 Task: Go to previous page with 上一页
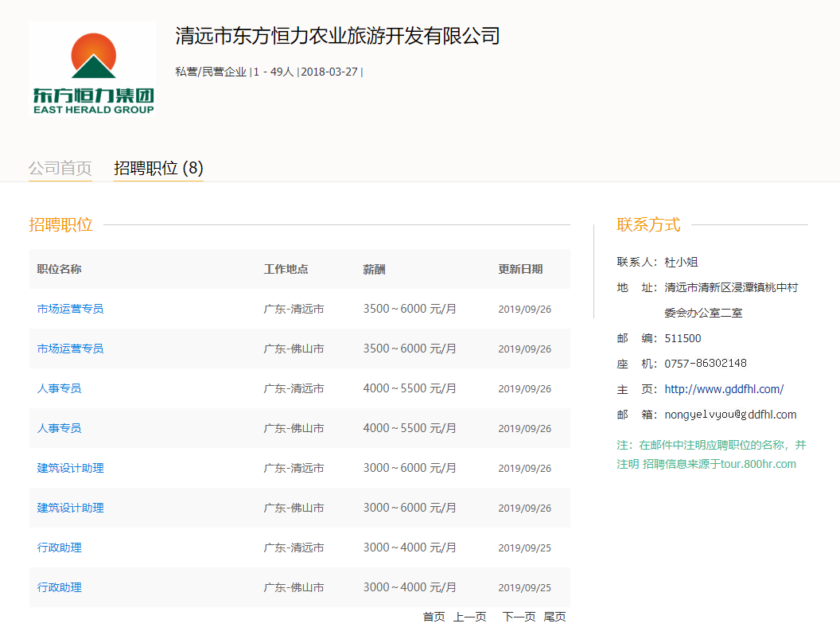[x=469, y=617]
